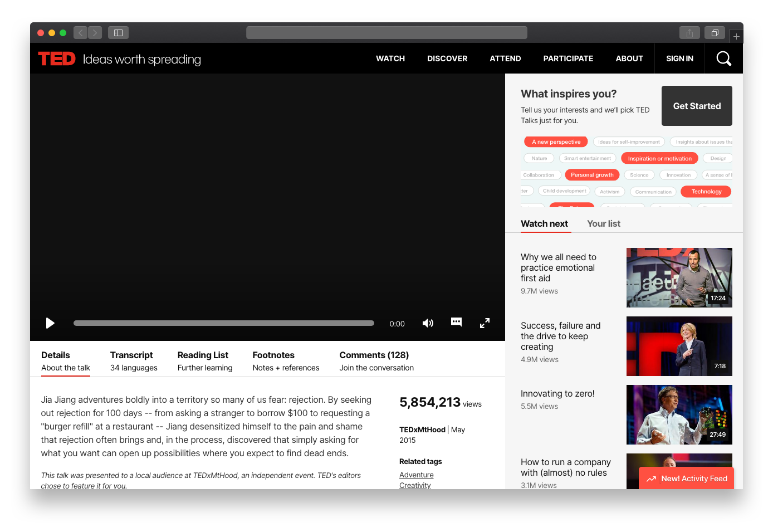Select the Activism interest tag
773x532 pixels.
pyautogui.click(x=609, y=192)
